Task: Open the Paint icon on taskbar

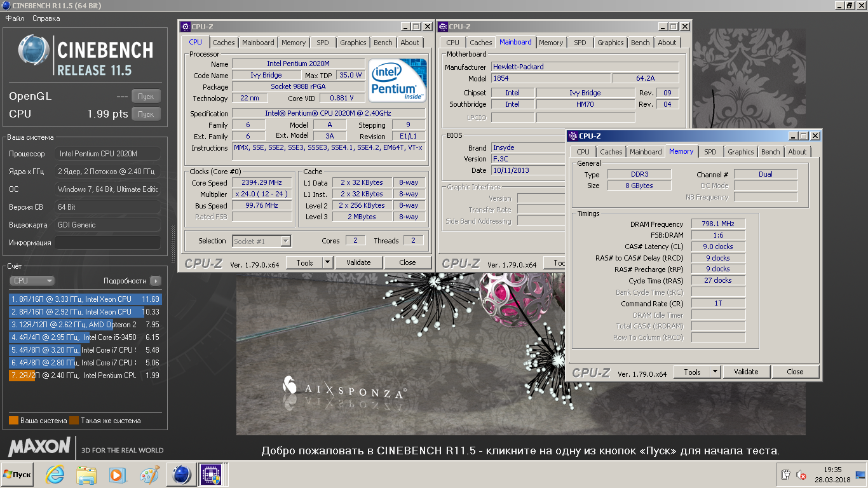Action: [x=149, y=475]
